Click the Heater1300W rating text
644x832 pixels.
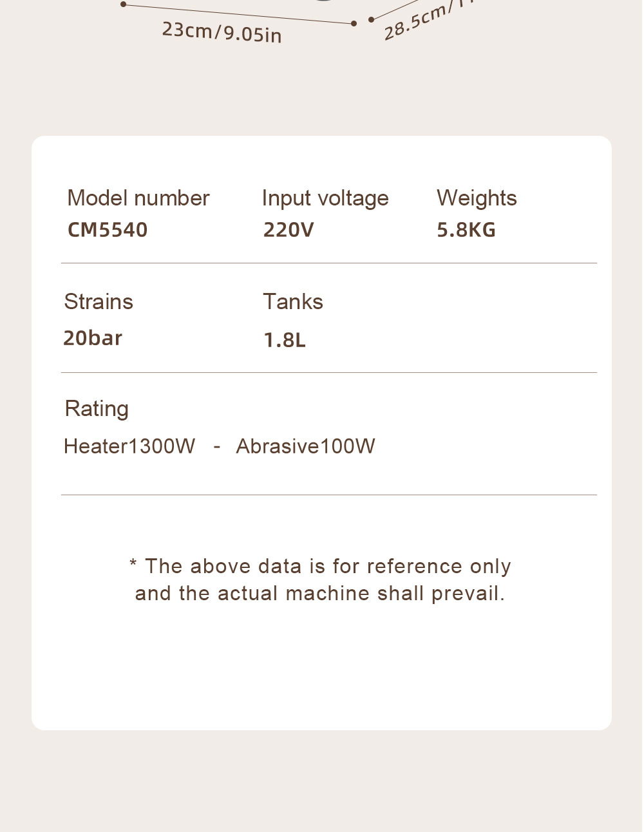[129, 446]
